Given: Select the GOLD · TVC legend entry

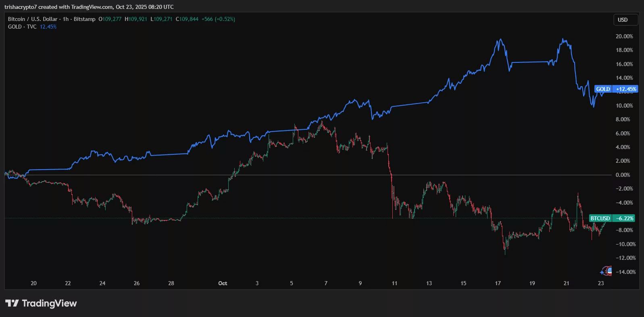Looking at the screenshot, I should click(x=22, y=27).
